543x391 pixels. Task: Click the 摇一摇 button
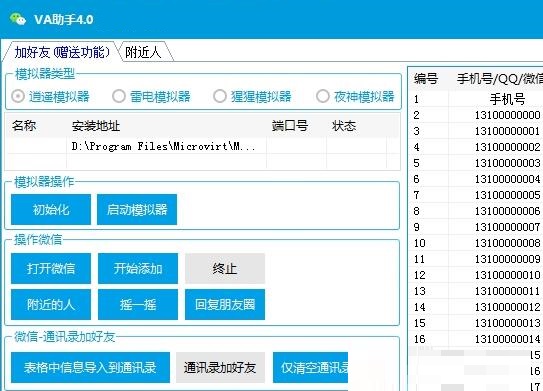pos(138,304)
